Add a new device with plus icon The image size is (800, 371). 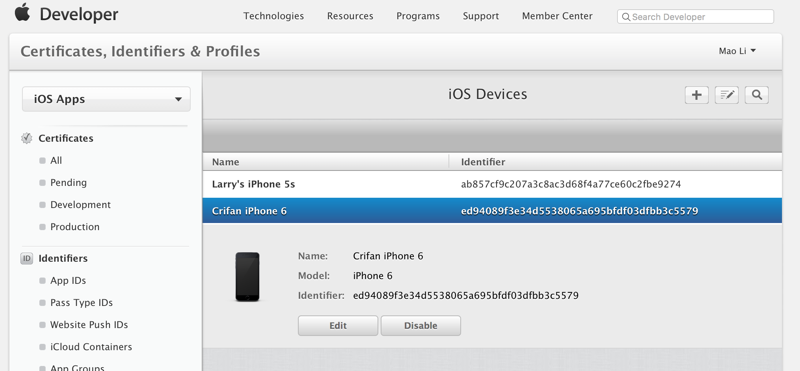(696, 95)
